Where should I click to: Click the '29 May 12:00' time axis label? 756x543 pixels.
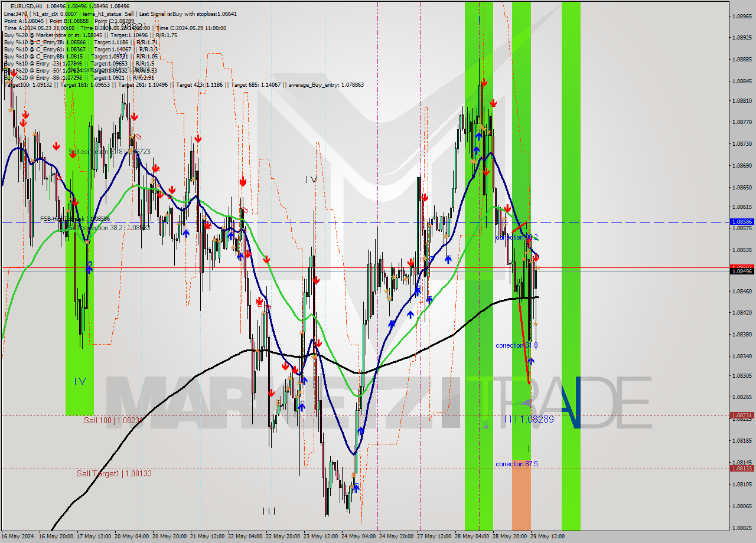[547, 537]
